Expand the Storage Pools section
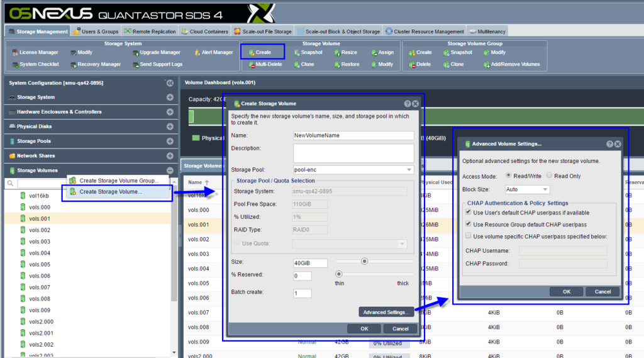 (170, 141)
